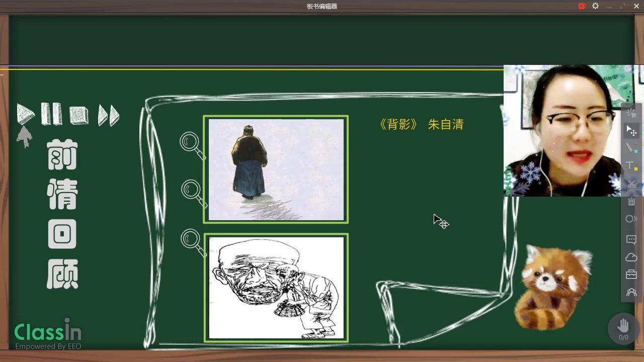Click the raise hand button
Image resolution: width=644 pixels, height=362 pixels.
623,328
